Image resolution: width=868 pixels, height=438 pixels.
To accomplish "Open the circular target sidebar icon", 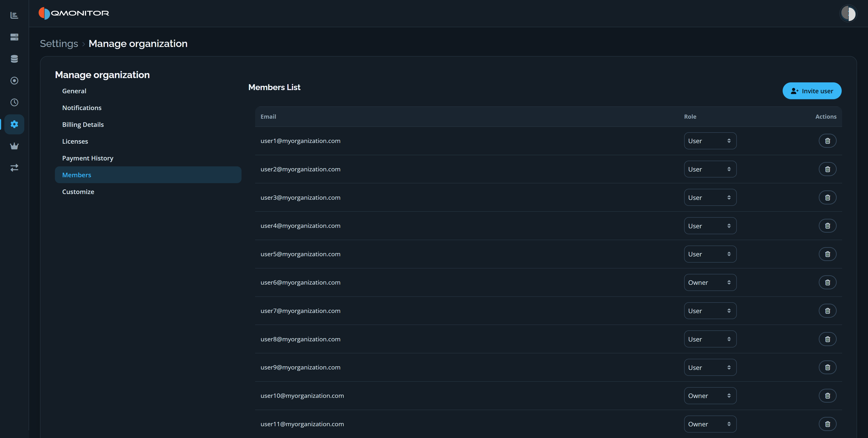I will pyautogui.click(x=14, y=81).
